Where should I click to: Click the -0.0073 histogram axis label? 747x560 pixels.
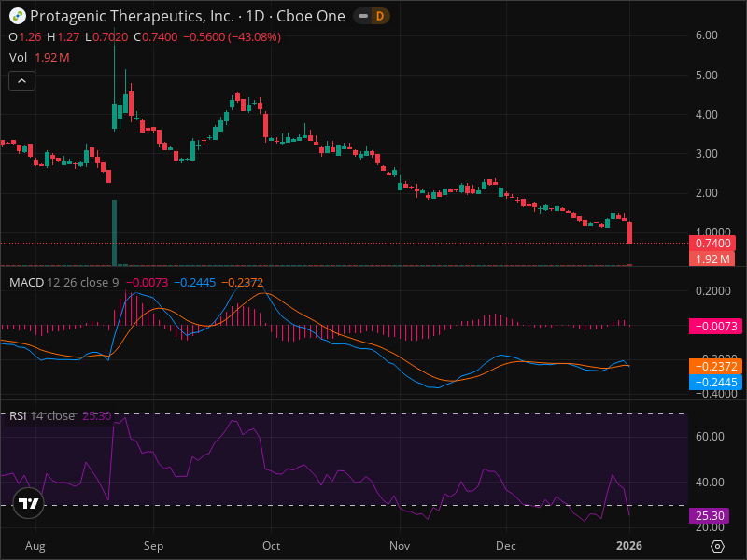pyautogui.click(x=715, y=326)
